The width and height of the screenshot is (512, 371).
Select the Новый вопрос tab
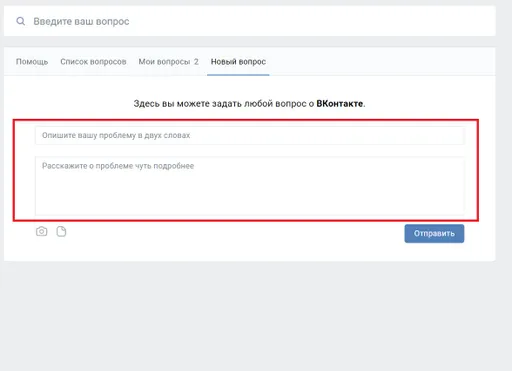click(x=238, y=62)
